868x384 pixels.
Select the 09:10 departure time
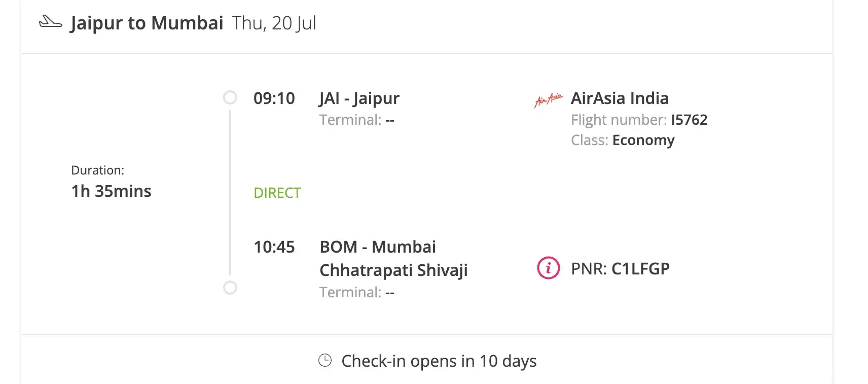click(x=274, y=98)
